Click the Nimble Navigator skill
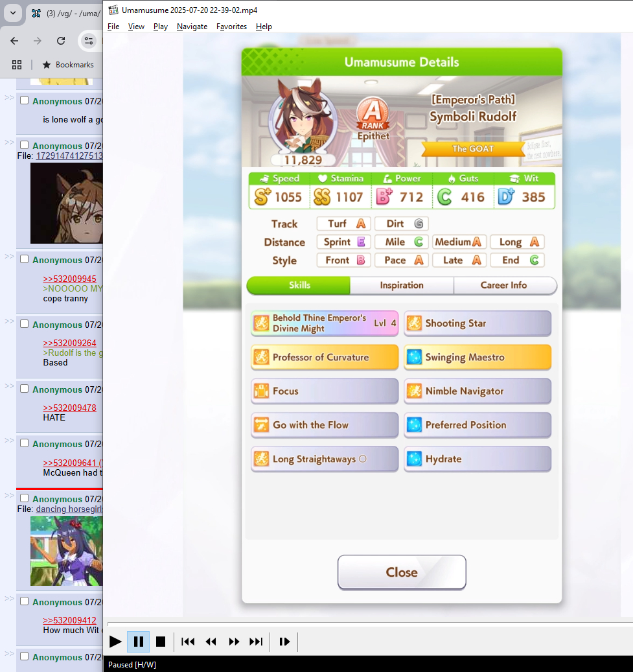 click(x=478, y=391)
